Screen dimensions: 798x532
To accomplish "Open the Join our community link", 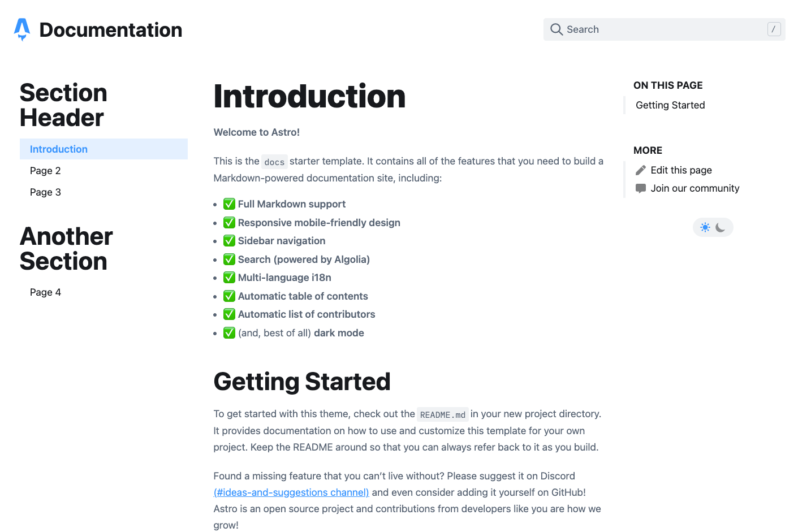I will (x=695, y=188).
